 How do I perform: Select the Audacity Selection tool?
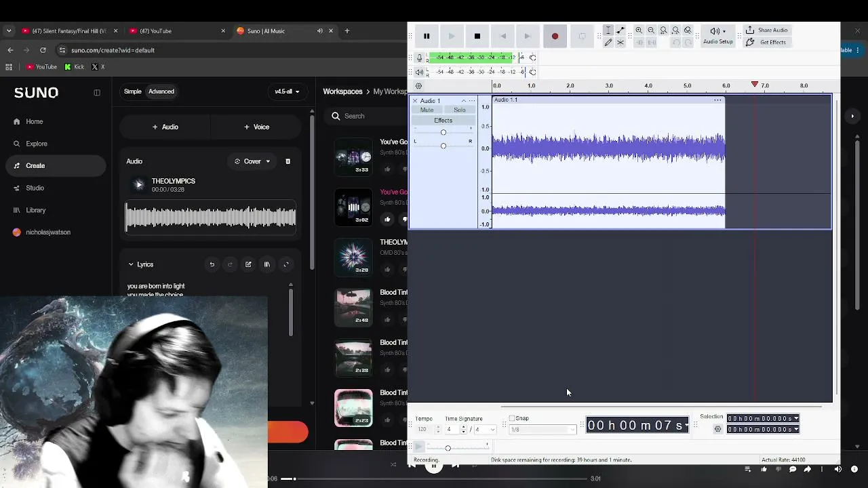click(x=608, y=30)
